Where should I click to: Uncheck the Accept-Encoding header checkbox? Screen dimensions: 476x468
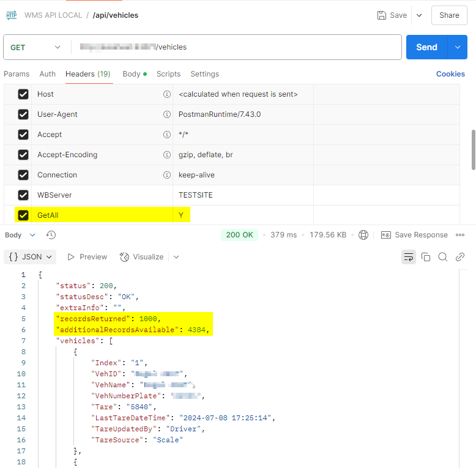23,155
